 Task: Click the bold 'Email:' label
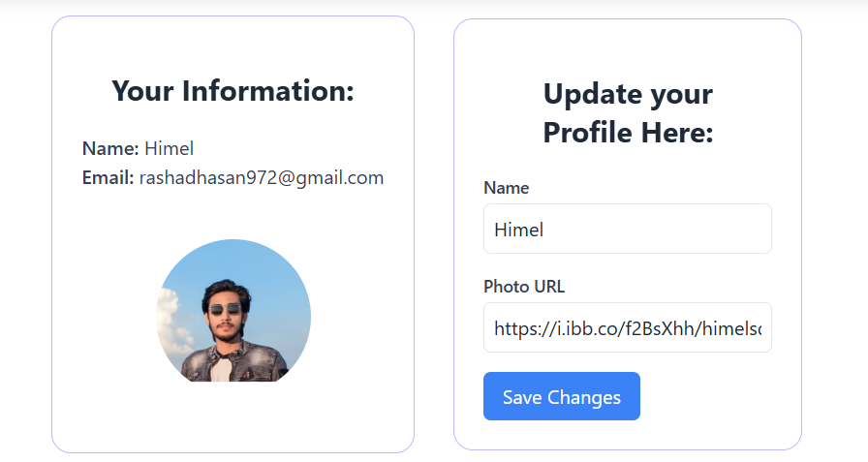108,178
